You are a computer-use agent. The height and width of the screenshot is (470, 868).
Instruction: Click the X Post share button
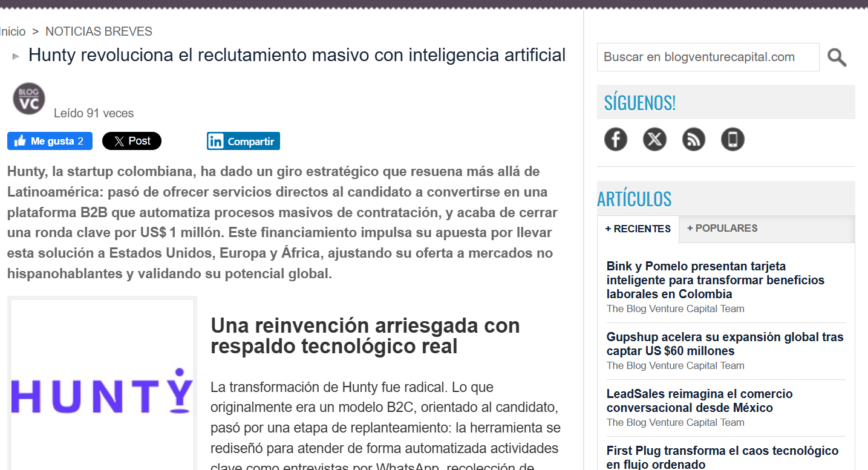coord(132,141)
